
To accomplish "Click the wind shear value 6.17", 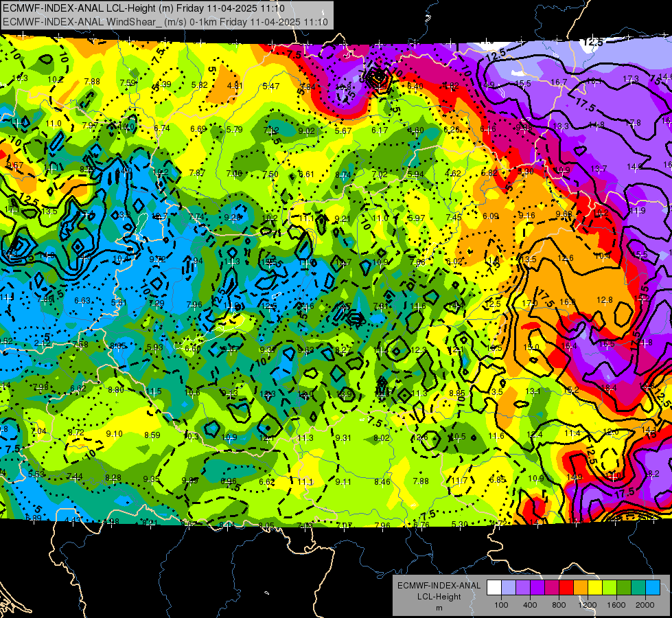I will (380, 130).
